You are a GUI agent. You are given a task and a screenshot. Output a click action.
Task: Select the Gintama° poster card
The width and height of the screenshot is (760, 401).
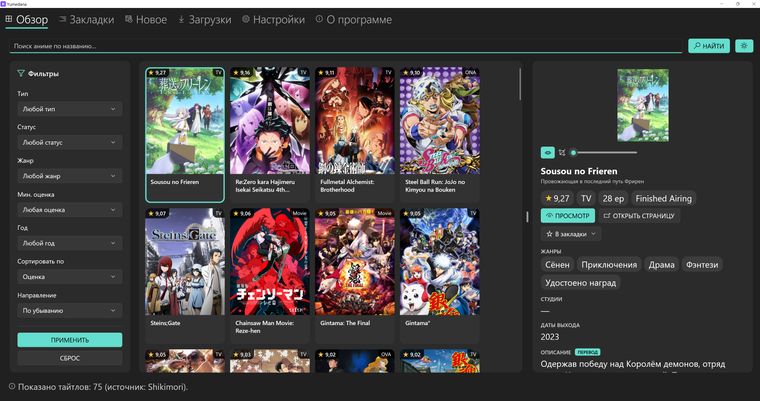[x=440, y=275]
